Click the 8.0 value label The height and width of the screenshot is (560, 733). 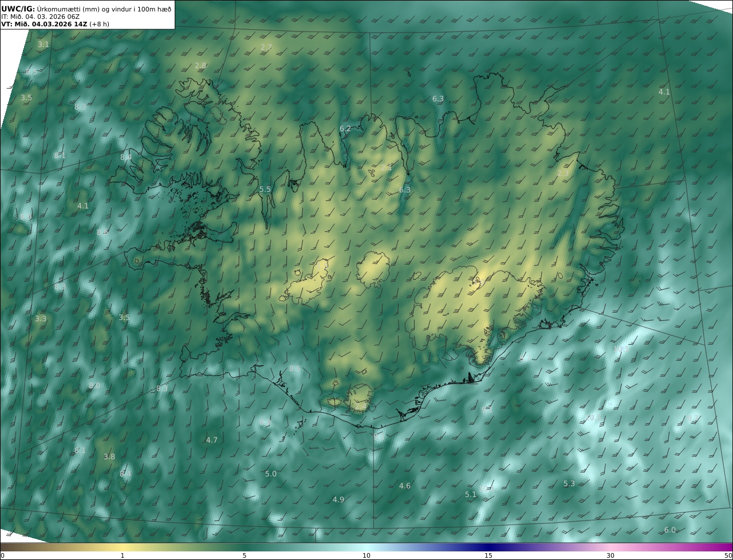pos(94,386)
